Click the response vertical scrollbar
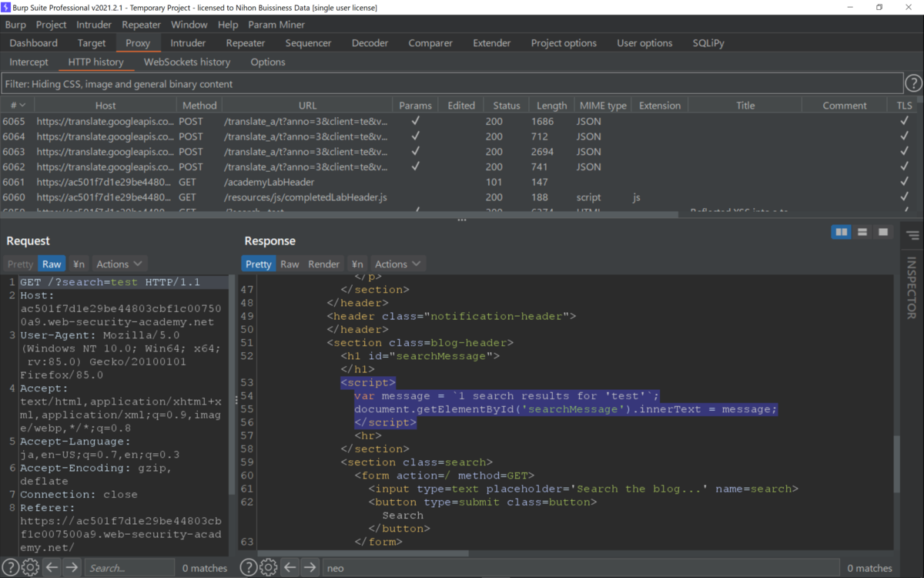This screenshot has width=924, height=578. coord(896,464)
